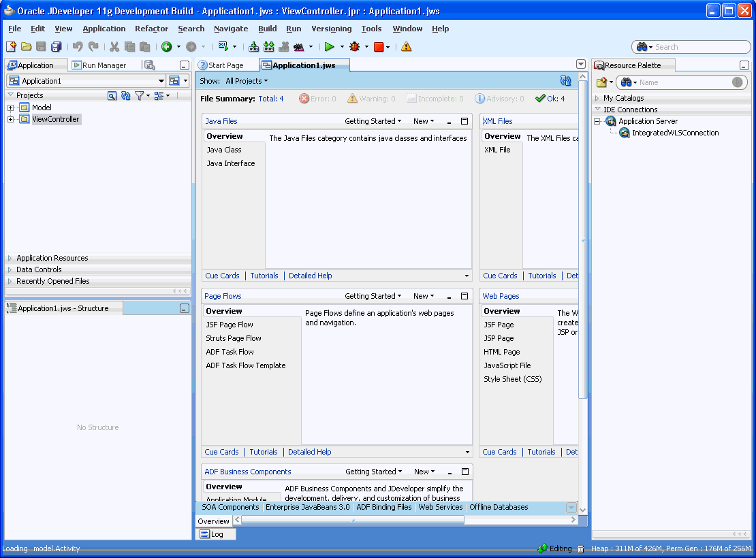Open the Page Flows New dropdown
Image resolution: width=756 pixels, height=558 pixels.
click(424, 296)
